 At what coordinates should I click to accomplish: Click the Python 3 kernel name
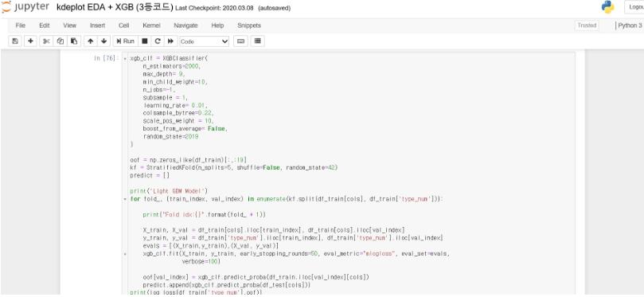[630, 25]
